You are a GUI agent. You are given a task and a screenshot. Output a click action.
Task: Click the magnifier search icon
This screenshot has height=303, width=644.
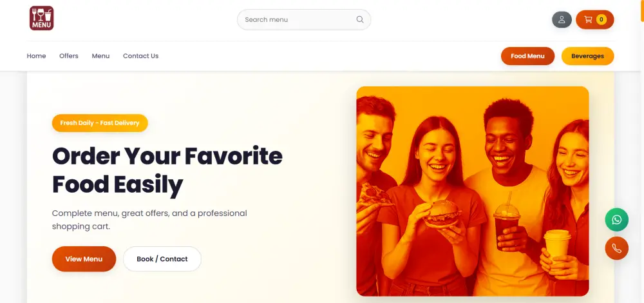pyautogui.click(x=360, y=19)
